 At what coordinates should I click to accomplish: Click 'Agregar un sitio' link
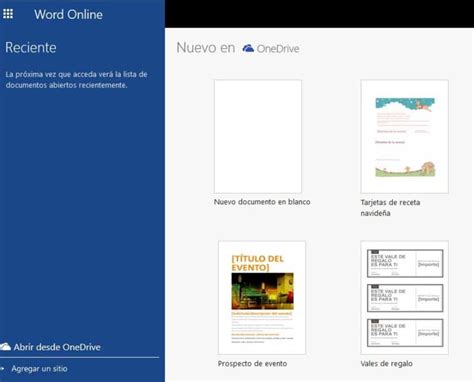39,369
